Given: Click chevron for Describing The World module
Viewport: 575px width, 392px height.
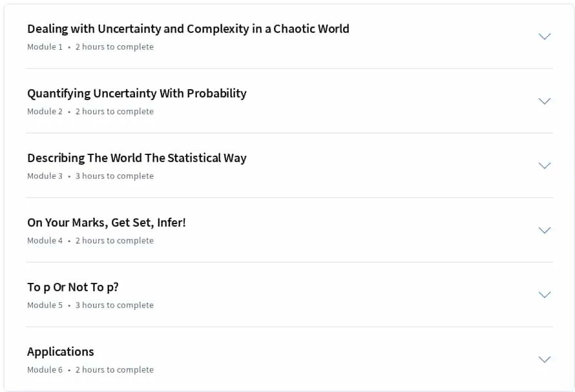Looking at the screenshot, I should click(545, 165).
